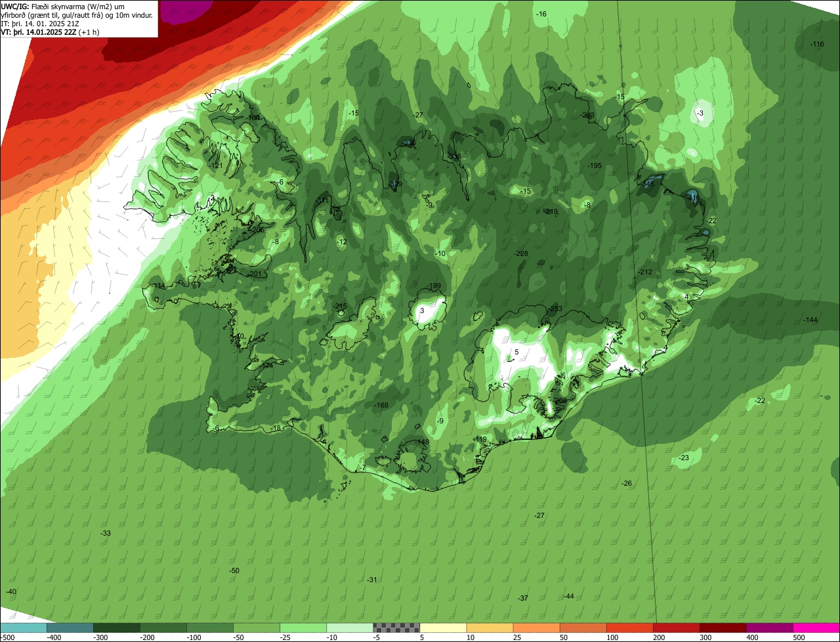
Task: Click the "-121" value on the map
Action: coord(217,165)
